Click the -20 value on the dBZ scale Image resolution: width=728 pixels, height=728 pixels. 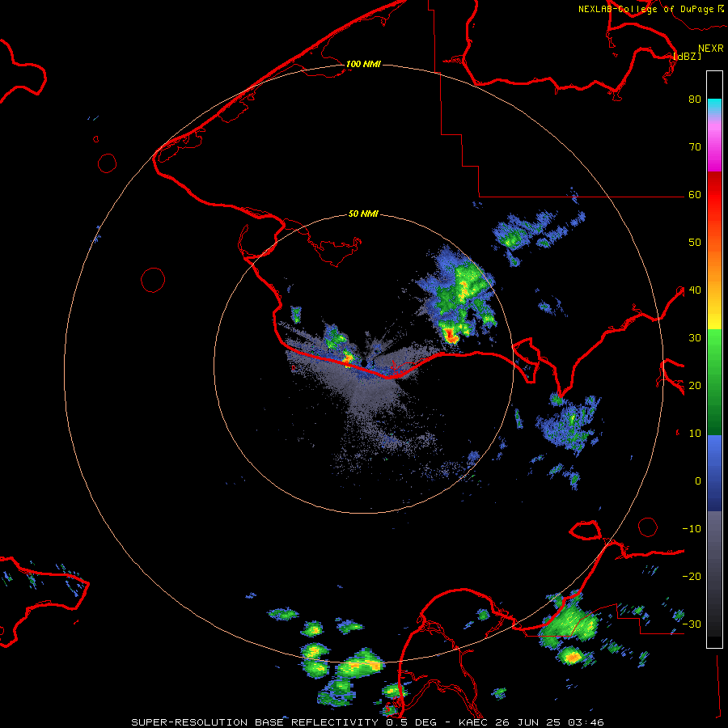[692, 577]
